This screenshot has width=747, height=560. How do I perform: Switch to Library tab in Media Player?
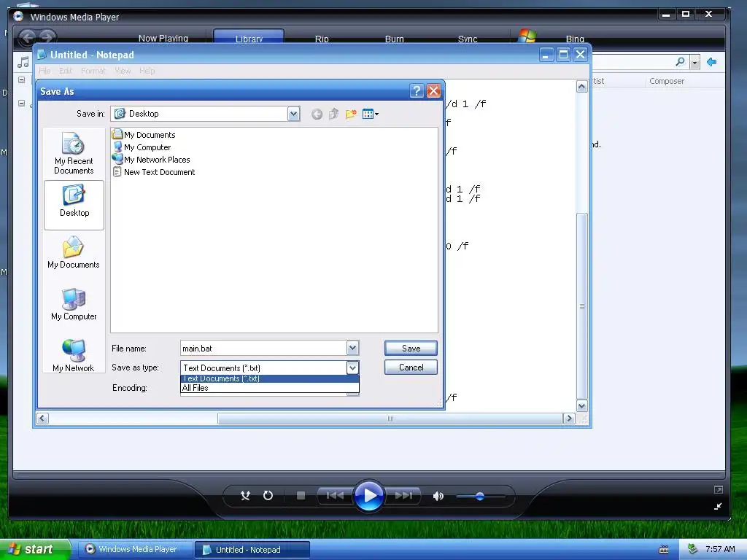tap(249, 38)
